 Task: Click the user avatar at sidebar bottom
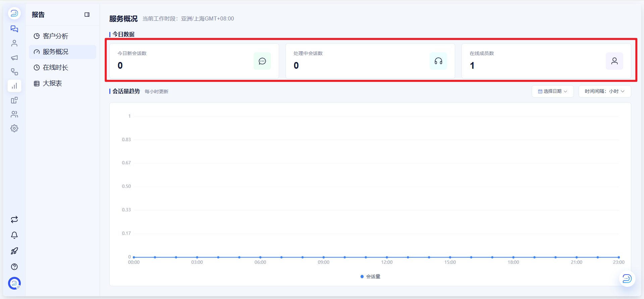[14, 283]
